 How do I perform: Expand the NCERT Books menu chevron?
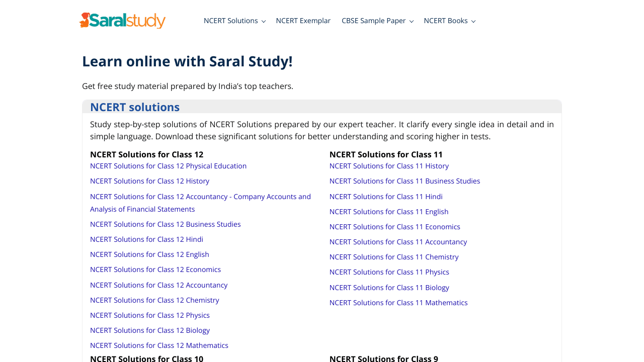pos(473,21)
